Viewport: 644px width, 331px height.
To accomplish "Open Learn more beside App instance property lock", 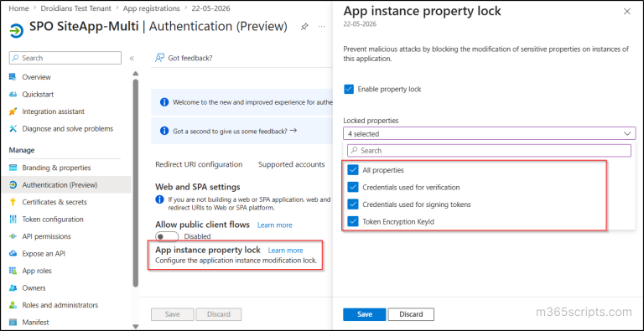I will point(285,250).
